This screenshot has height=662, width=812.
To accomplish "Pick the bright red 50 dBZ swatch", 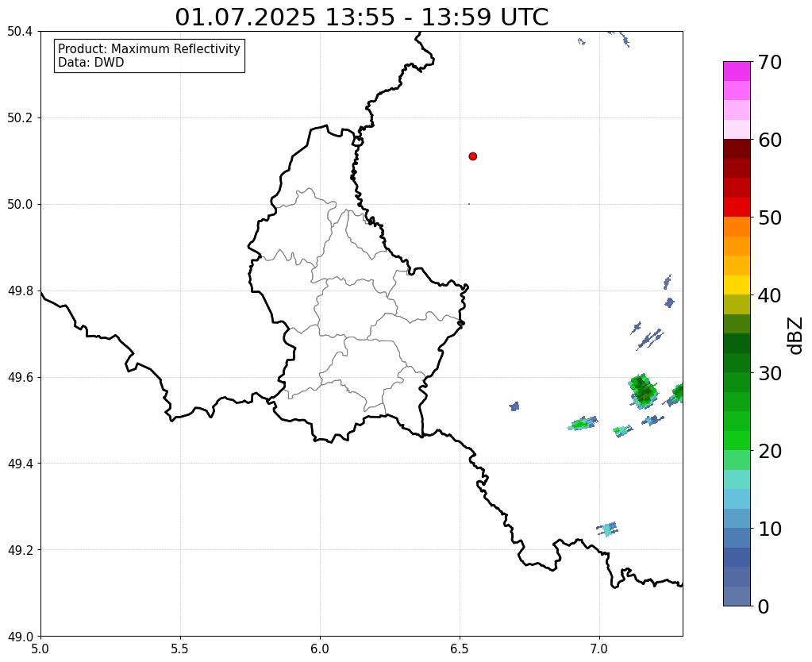I will (x=737, y=207).
